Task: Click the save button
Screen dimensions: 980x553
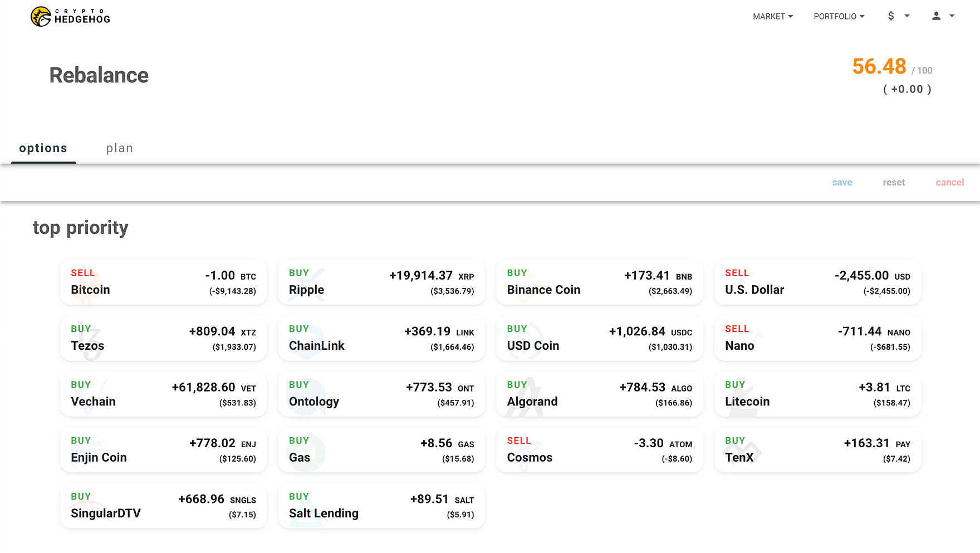Action: pos(842,183)
